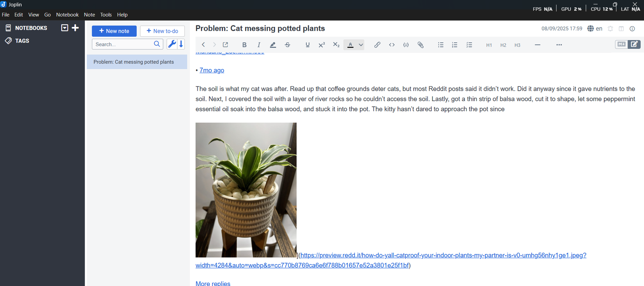Screen dimensions: 644x286
Task: Open the Notebook menu
Action: 67,14
